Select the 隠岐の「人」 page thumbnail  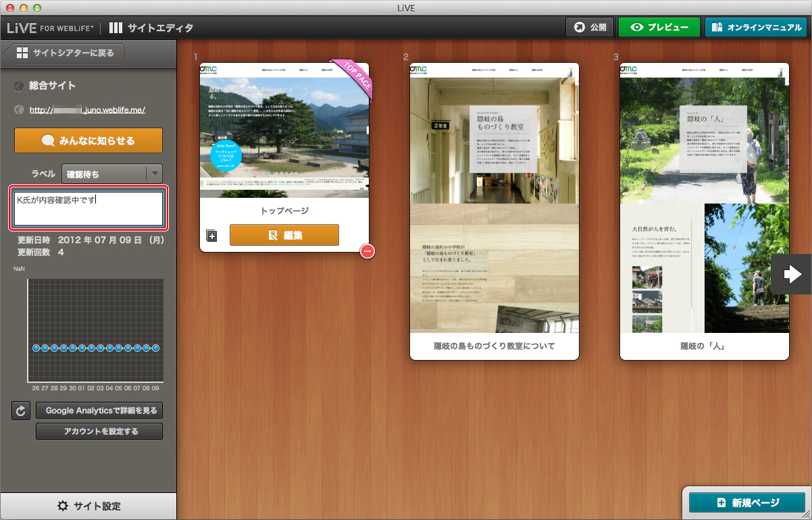click(705, 198)
